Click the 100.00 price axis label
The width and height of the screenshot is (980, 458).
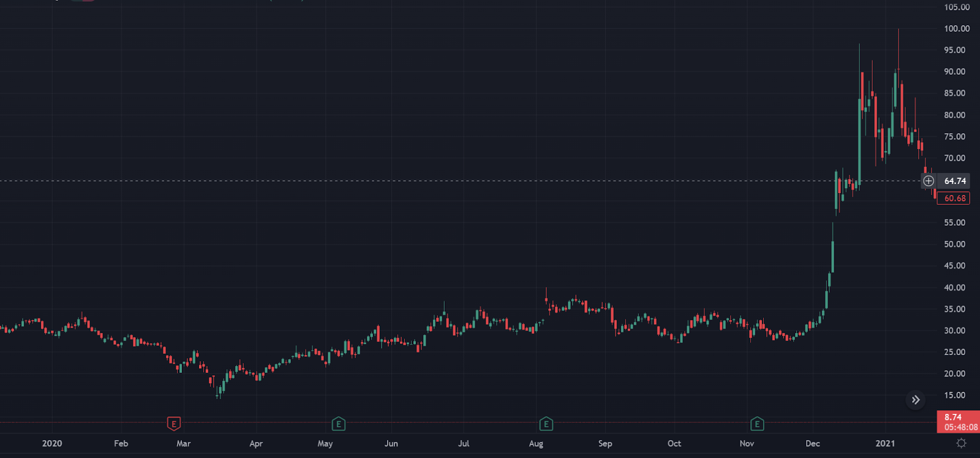[957, 29]
